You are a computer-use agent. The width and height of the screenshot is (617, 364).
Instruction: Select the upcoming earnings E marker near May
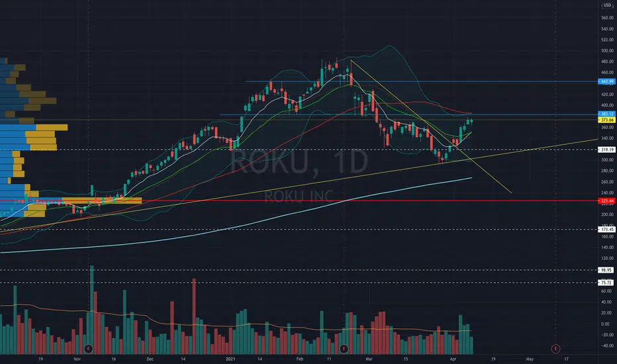pos(555,348)
